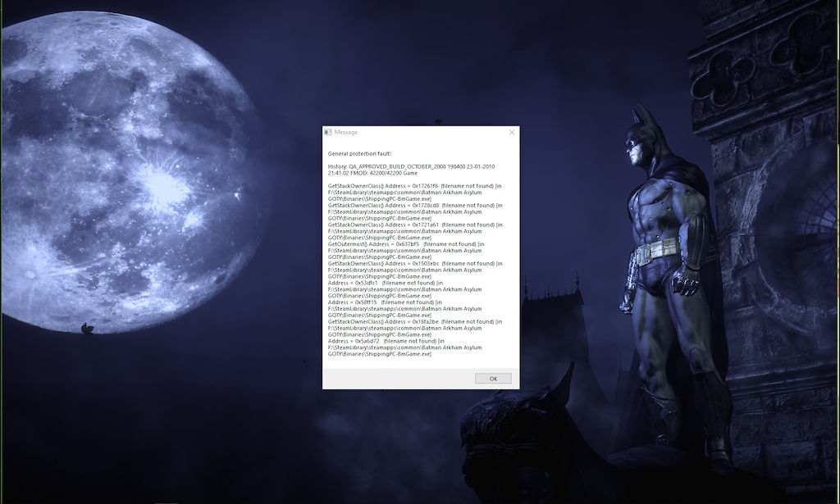840x504 pixels.
Task: Close the Message dialog window
Action: point(512,132)
